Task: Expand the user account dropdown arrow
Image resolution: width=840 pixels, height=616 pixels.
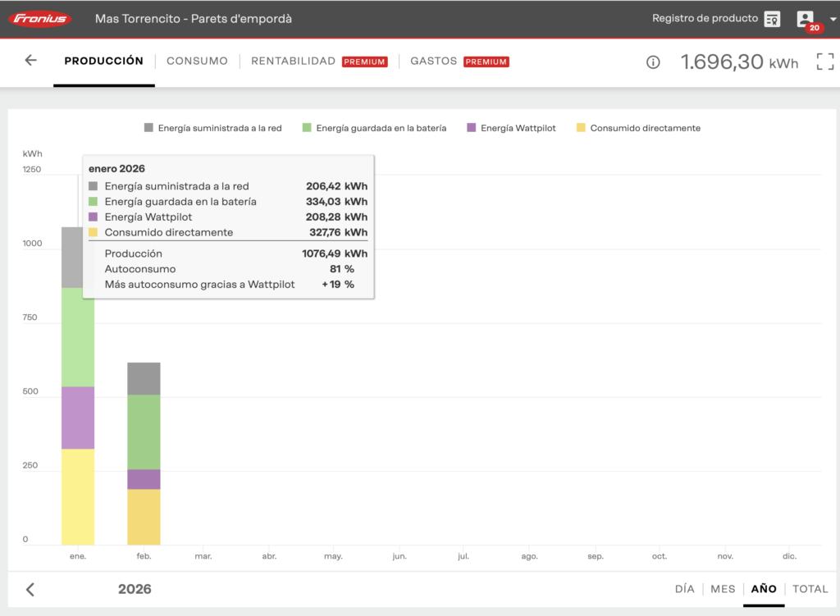Action: click(x=832, y=19)
